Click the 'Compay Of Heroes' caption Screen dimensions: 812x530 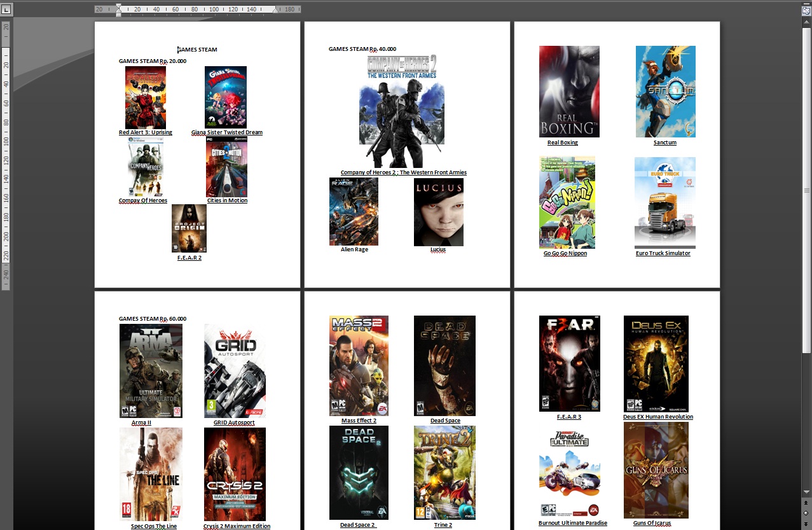tap(143, 200)
